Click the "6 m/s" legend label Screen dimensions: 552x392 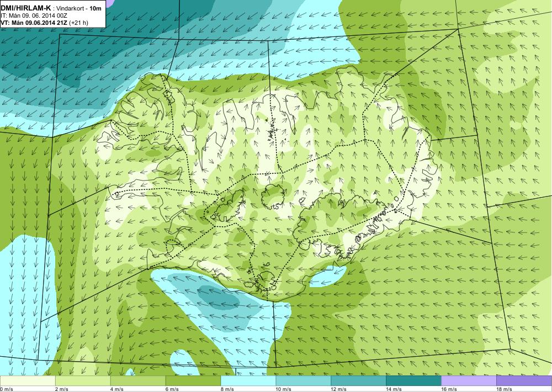pos(172,389)
